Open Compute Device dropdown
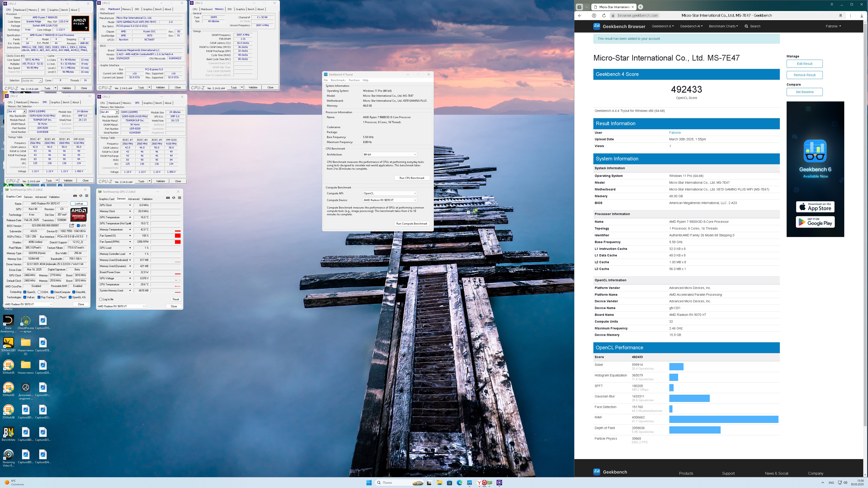Screen dimensions: 868x488 coord(390,200)
